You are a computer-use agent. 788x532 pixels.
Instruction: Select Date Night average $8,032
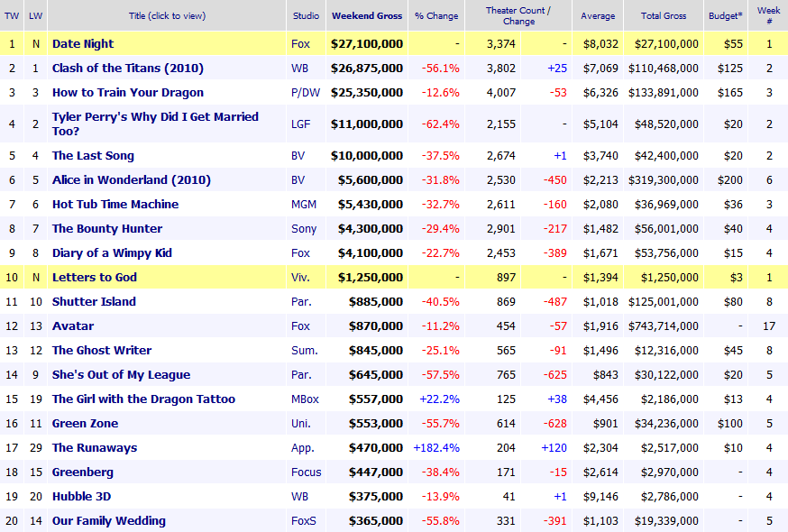point(600,44)
